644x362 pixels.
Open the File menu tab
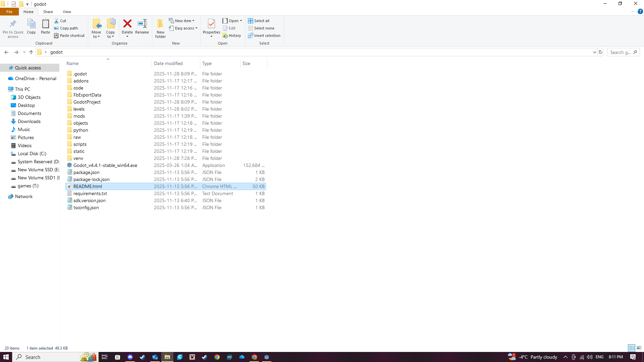(x=9, y=12)
